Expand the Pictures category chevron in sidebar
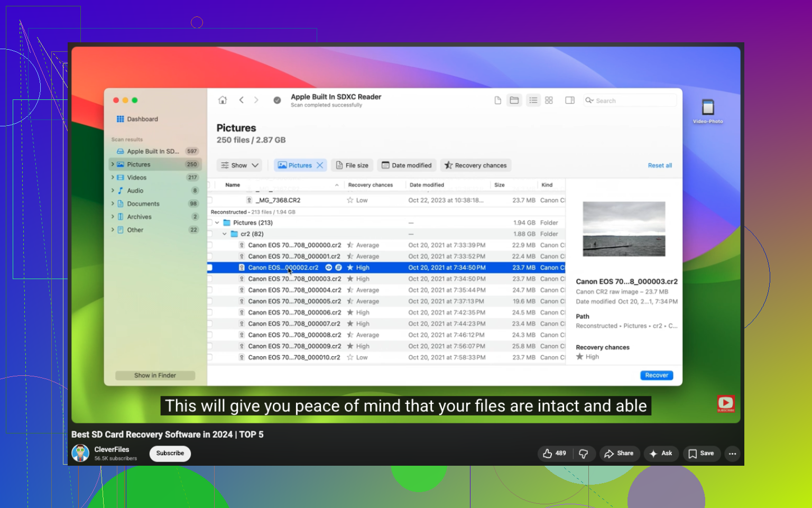 pos(113,164)
